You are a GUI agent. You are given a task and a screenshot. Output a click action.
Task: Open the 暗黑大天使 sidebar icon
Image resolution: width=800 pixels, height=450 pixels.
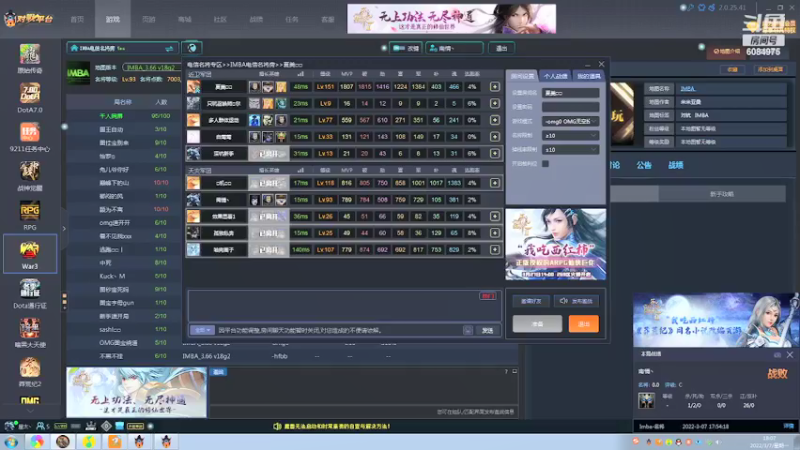tap(30, 333)
